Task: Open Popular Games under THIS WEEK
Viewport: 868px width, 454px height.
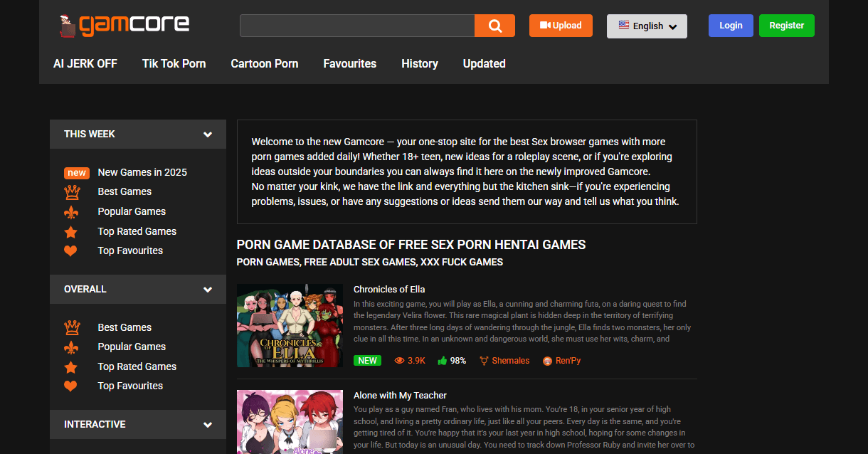Action: 132,211
